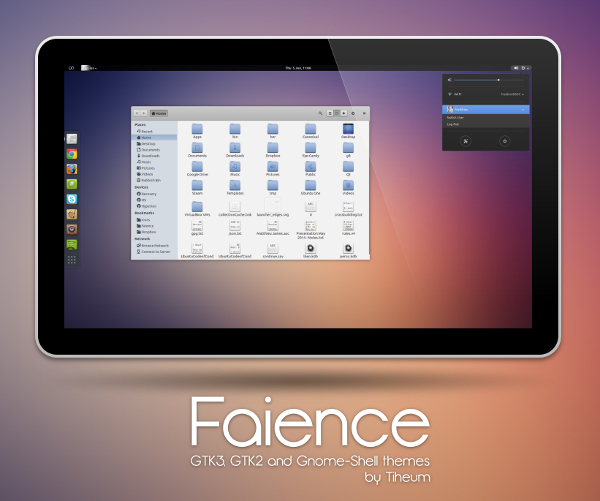Viewport: 600px width, 501px height.
Task: Click the search icon in Files toolbar
Action: (320, 113)
